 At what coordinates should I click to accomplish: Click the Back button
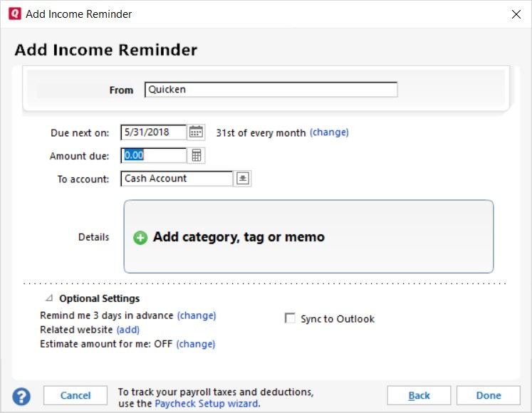pos(419,396)
